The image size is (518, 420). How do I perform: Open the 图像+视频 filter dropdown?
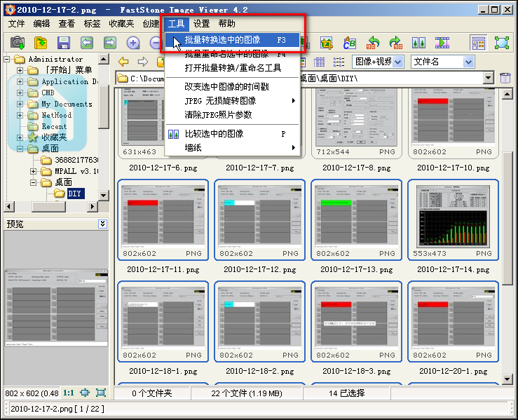[x=398, y=62]
